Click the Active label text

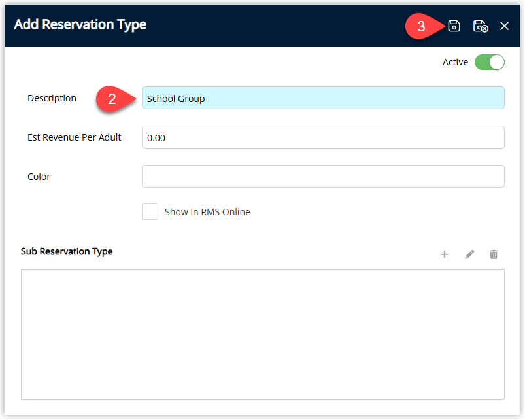coord(455,62)
